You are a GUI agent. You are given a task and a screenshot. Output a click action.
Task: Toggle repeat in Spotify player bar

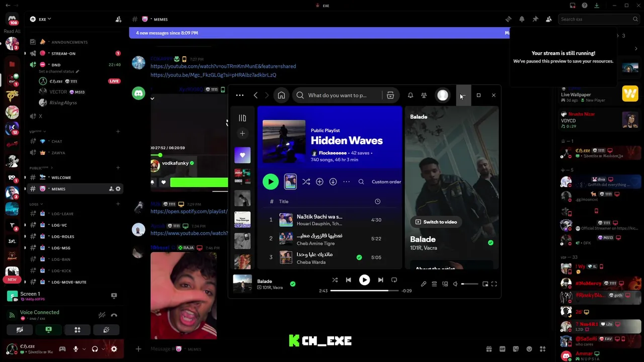click(394, 280)
